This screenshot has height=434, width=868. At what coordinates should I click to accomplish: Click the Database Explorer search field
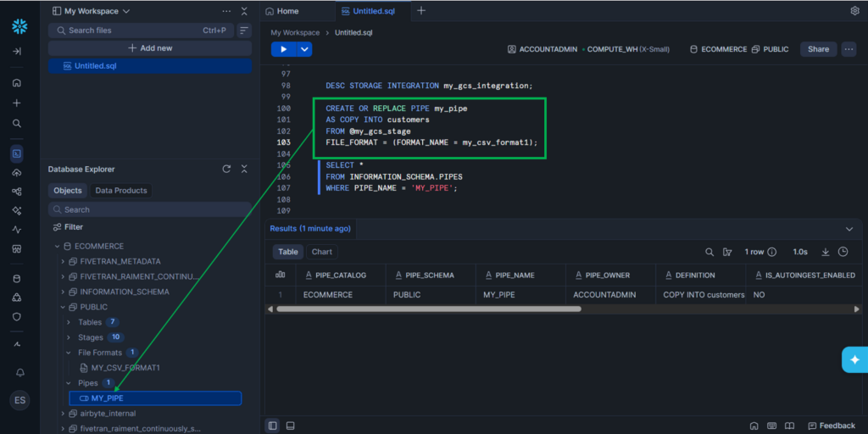(x=150, y=209)
